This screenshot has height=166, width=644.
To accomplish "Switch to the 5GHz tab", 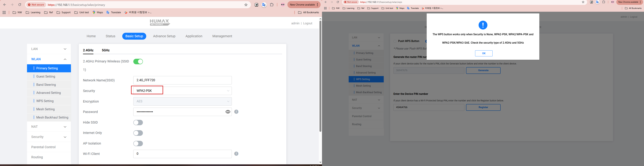I will pos(106,50).
